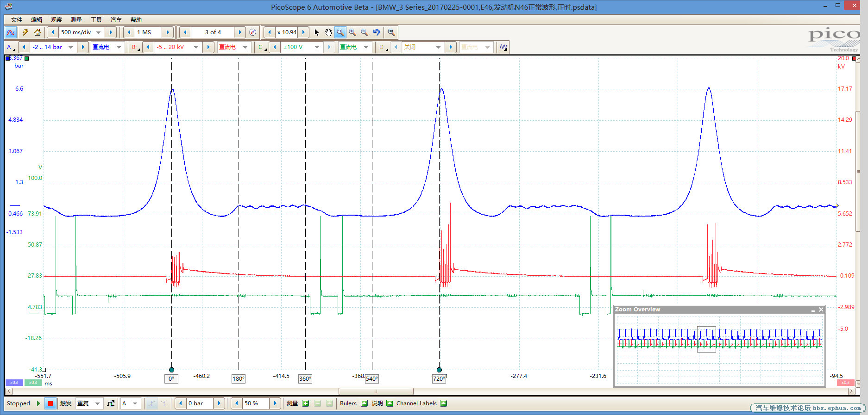Open the buffer navigator compass icon
This screenshot has height=415, width=868.
pos(252,32)
